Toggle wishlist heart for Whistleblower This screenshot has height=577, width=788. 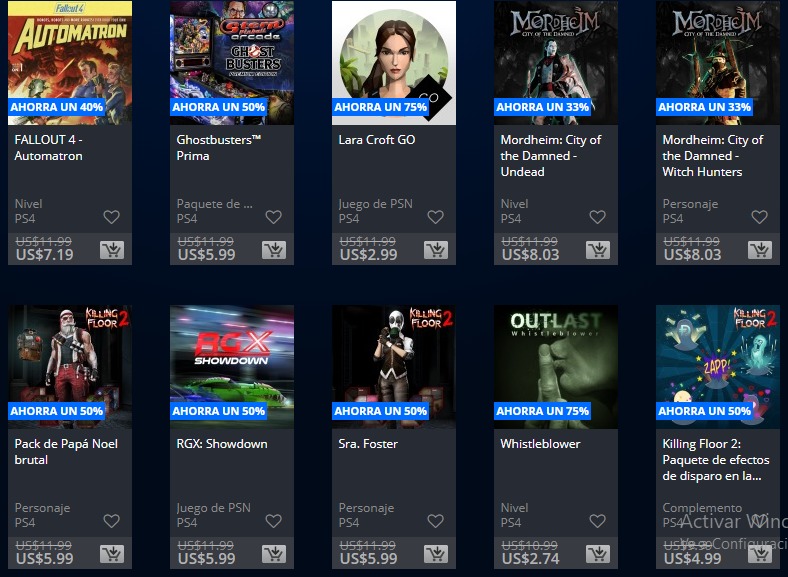tap(598, 521)
